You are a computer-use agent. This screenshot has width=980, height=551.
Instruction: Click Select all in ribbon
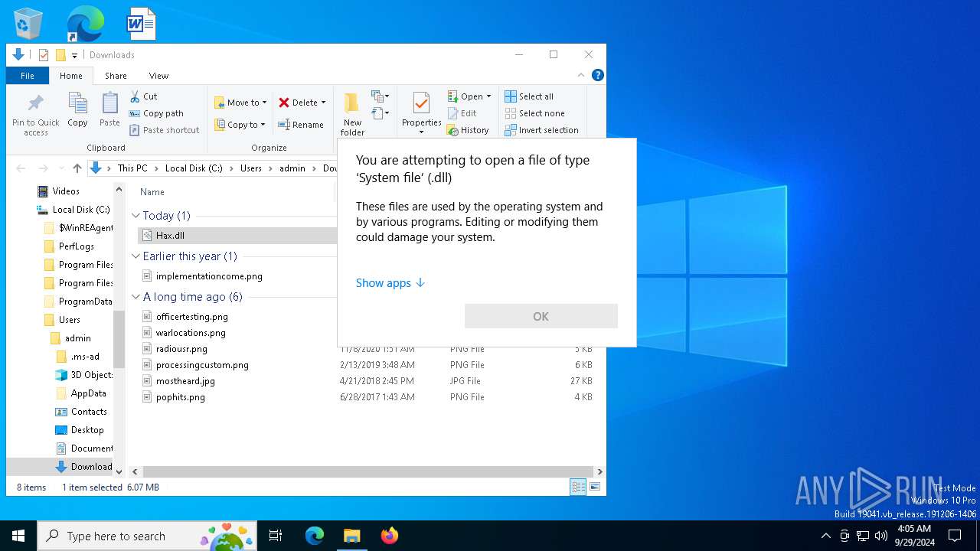529,96
